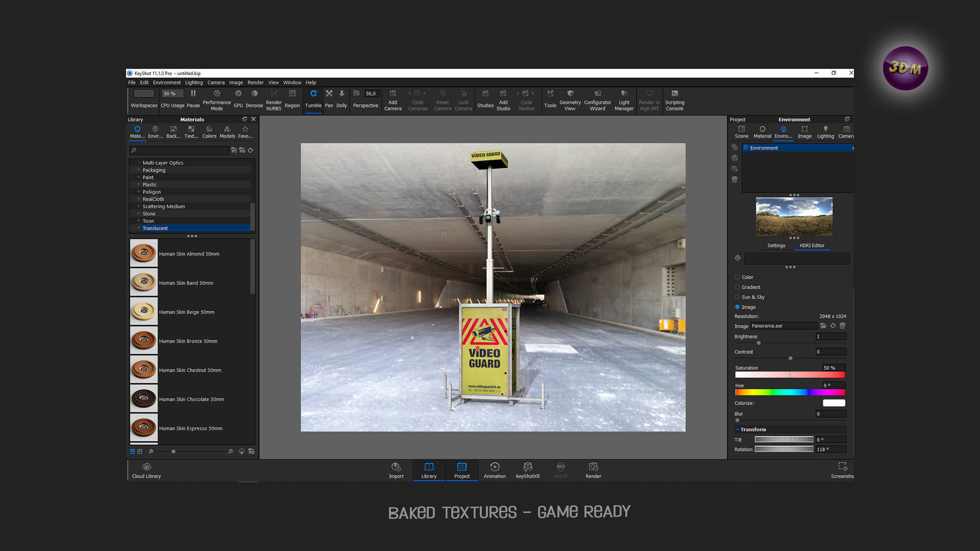Viewport: 980px width, 551px height.
Task: Open the Lighting menu
Action: [193, 83]
